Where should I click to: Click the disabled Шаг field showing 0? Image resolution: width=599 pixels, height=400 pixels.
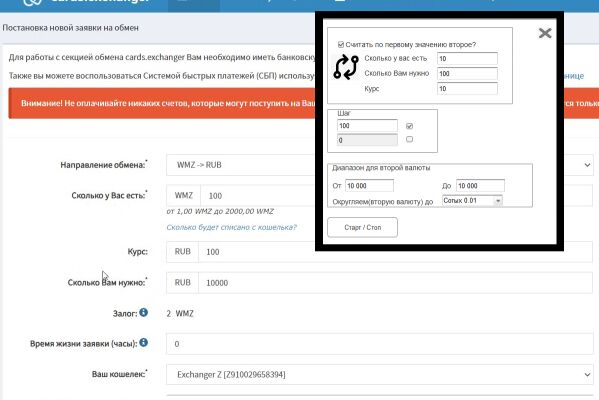click(x=367, y=140)
